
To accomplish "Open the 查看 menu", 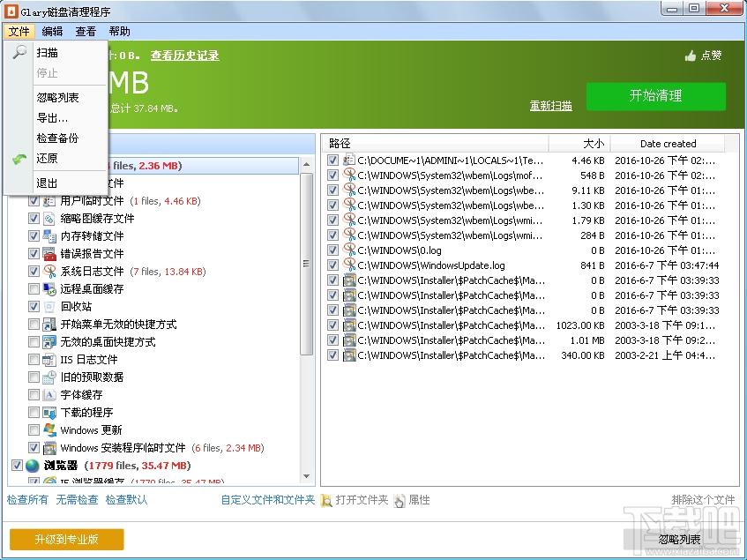I will point(86,32).
